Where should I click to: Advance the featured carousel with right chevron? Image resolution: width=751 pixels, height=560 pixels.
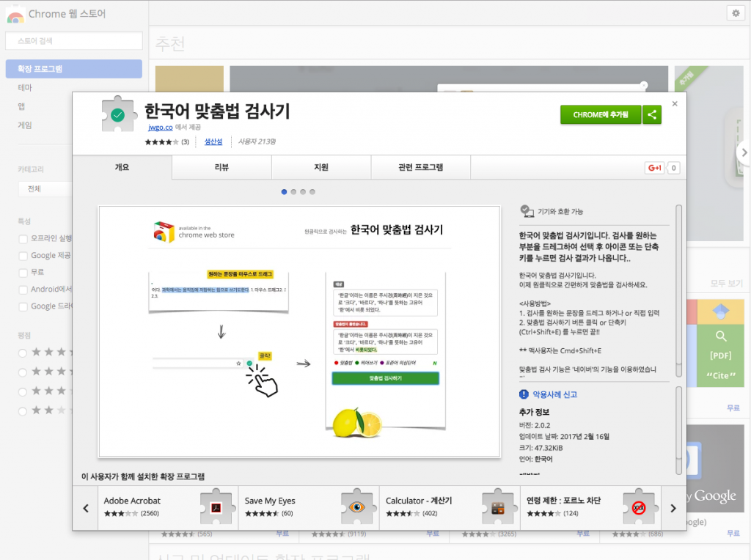[x=744, y=152]
